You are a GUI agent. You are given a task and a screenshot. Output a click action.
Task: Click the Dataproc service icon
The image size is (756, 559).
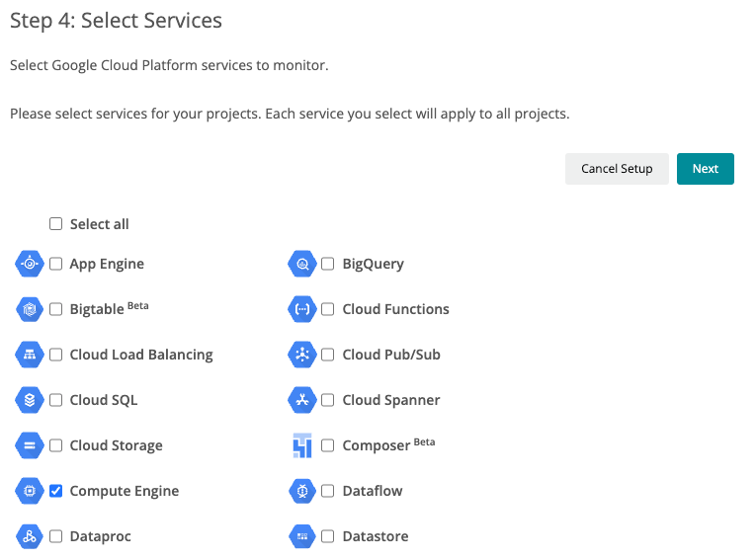click(x=30, y=536)
